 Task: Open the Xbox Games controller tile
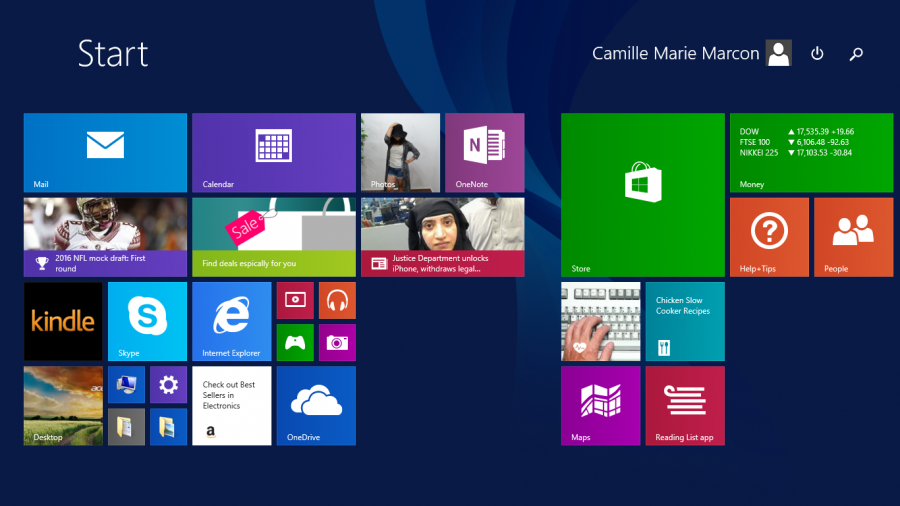pyautogui.click(x=295, y=343)
